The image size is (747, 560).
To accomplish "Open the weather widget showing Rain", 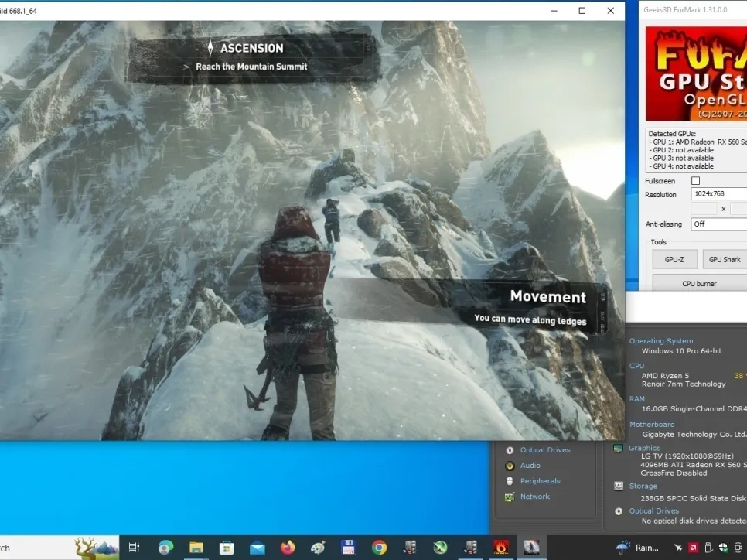I will point(637,548).
